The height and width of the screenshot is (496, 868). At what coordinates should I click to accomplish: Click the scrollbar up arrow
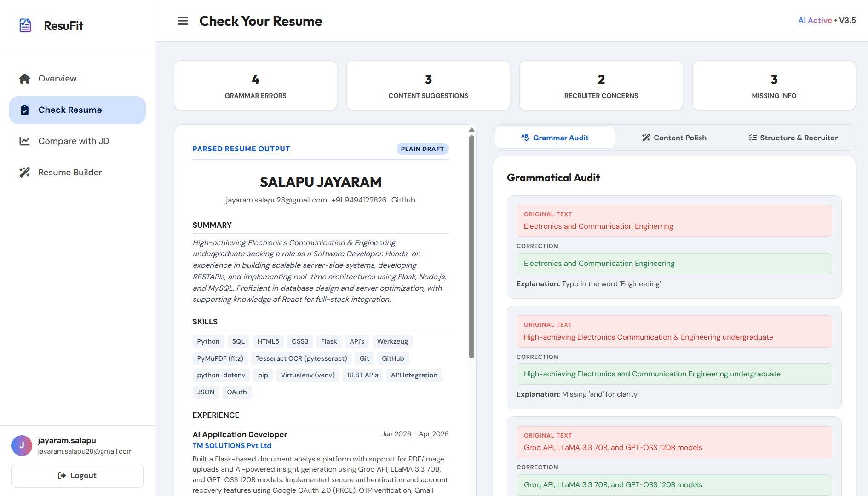pyautogui.click(x=471, y=130)
